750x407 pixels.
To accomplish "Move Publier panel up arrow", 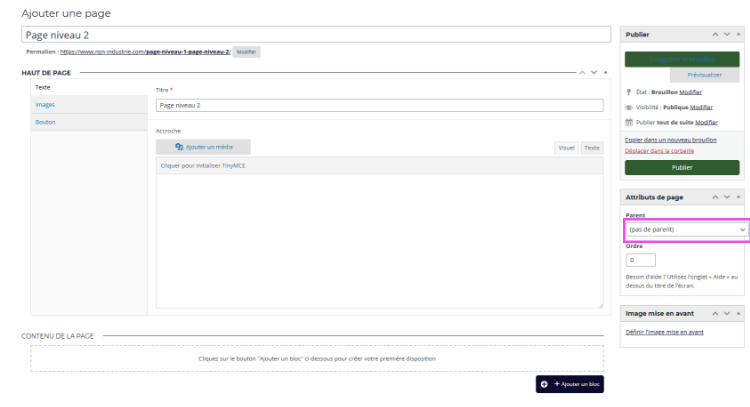I will [715, 34].
